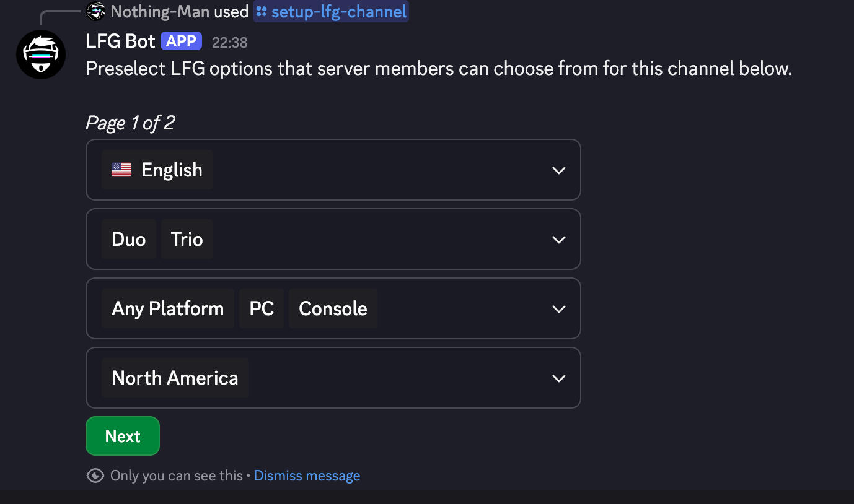Click the setup-lfg-channel command link
Viewport: 854px width, 504px height.
tap(338, 11)
